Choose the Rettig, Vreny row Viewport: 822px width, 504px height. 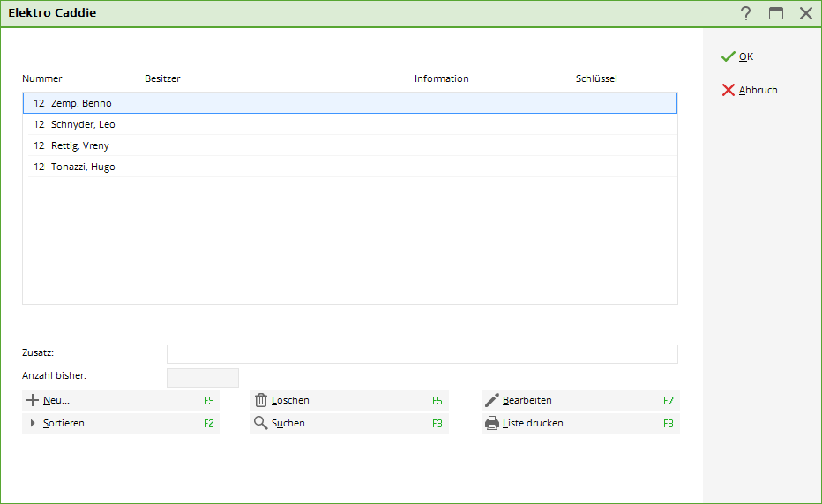80,145
